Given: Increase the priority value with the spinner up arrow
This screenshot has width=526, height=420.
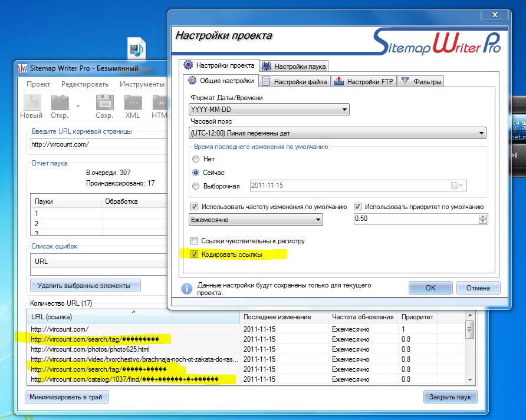Looking at the screenshot, I should (483, 217).
